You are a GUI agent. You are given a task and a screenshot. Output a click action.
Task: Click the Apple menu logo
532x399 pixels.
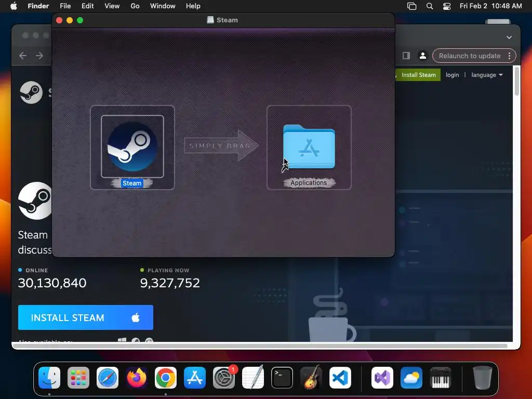(x=14, y=6)
